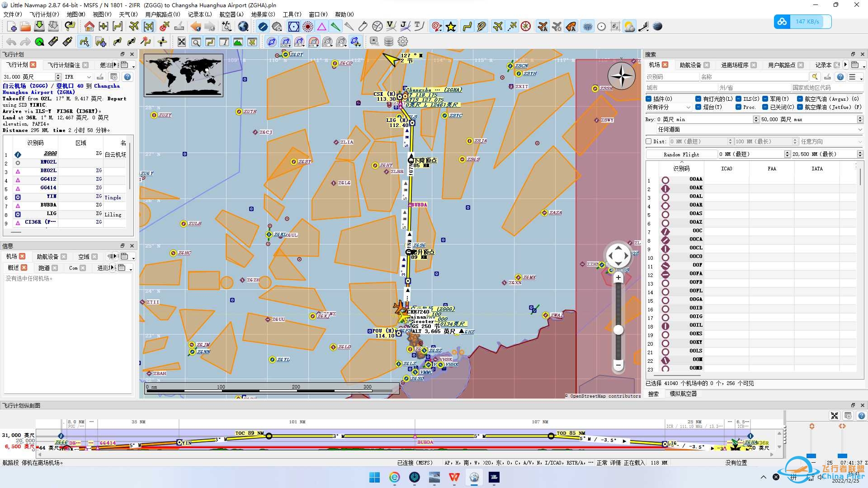Toggle weather sun and cloud icon
The width and height of the screenshot is (868, 488).
click(x=629, y=27)
